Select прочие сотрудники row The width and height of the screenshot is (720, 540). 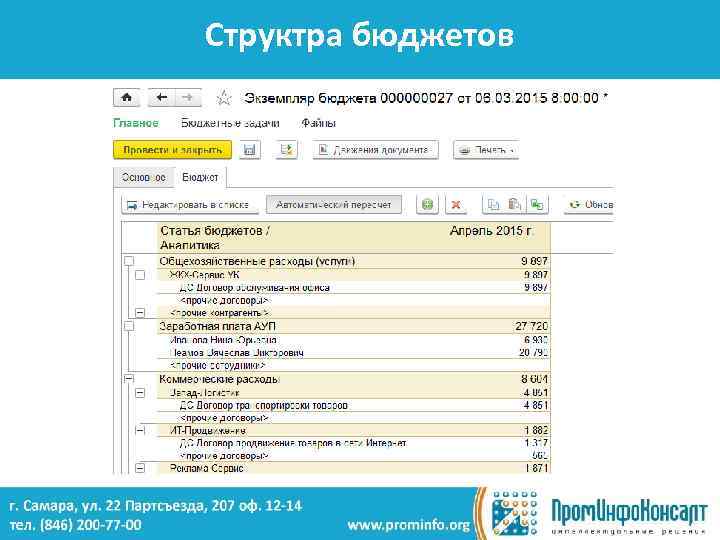pos(354,366)
